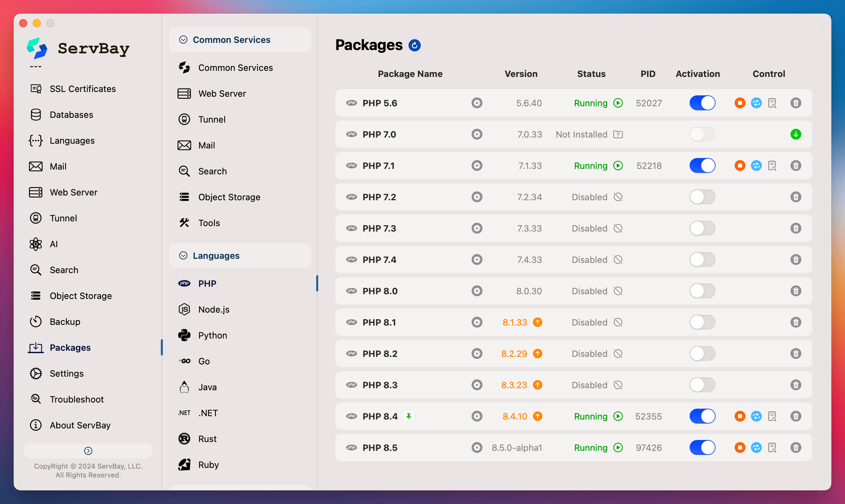Upgrade PHP 8.3 using orange arrow
Screen dimensions: 845x504
tap(537, 385)
